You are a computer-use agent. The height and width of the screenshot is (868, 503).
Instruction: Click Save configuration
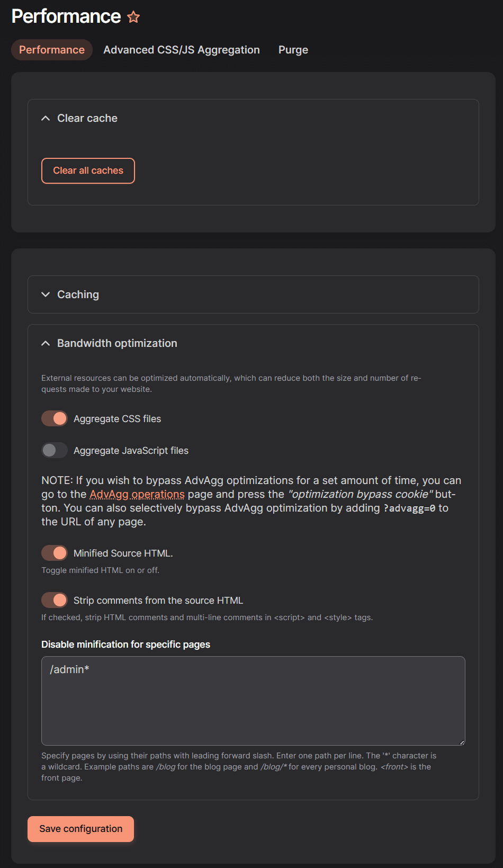pyautogui.click(x=80, y=829)
